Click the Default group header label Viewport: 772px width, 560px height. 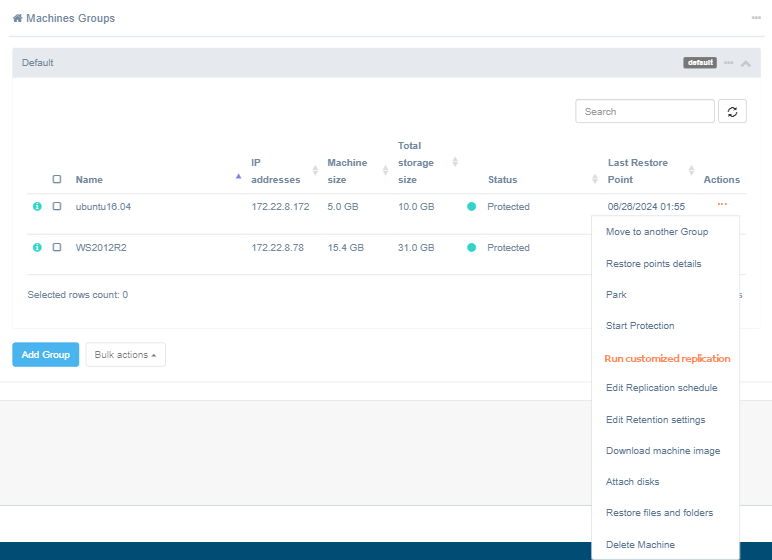click(x=37, y=63)
